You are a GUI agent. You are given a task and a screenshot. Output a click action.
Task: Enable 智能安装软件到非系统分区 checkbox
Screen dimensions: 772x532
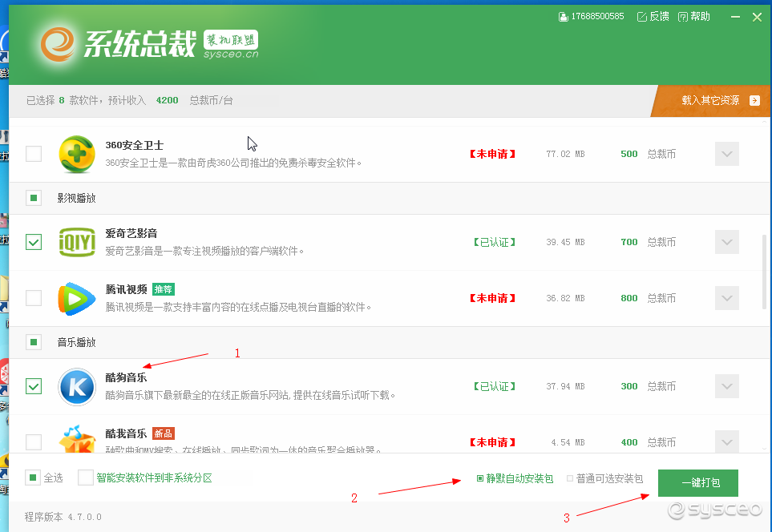click(86, 478)
